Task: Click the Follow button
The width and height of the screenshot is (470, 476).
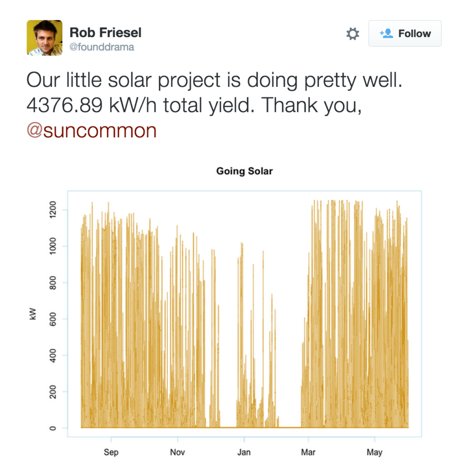Action: (405, 33)
